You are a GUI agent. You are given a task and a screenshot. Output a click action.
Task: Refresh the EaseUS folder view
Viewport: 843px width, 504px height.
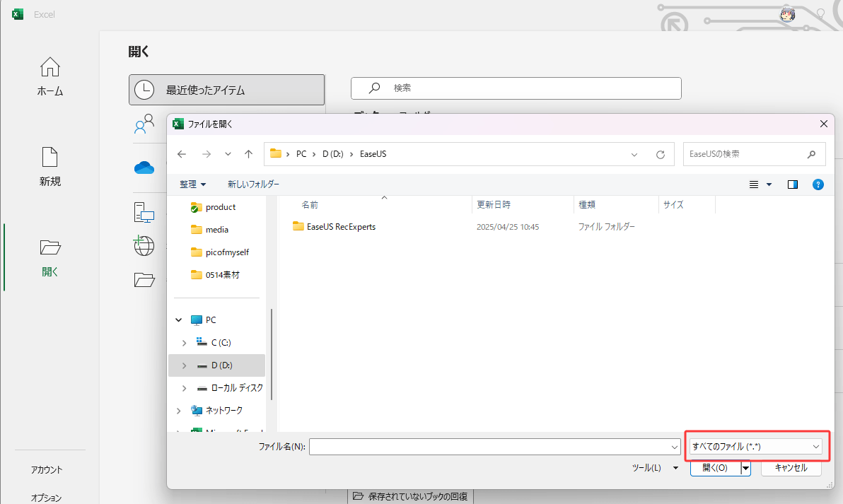[x=660, y=154]
